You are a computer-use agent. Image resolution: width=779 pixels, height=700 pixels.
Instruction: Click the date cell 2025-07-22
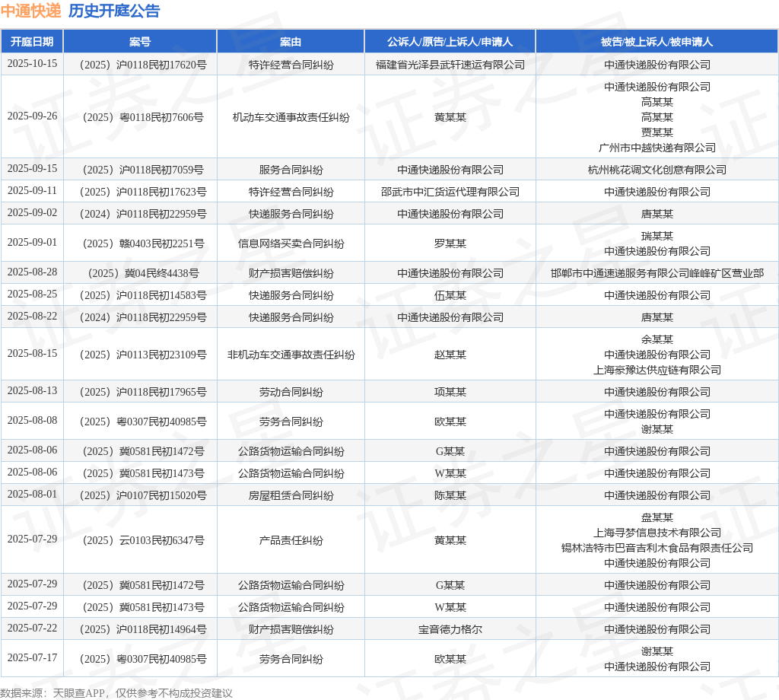pyautogui.click(x=32, y=628)
